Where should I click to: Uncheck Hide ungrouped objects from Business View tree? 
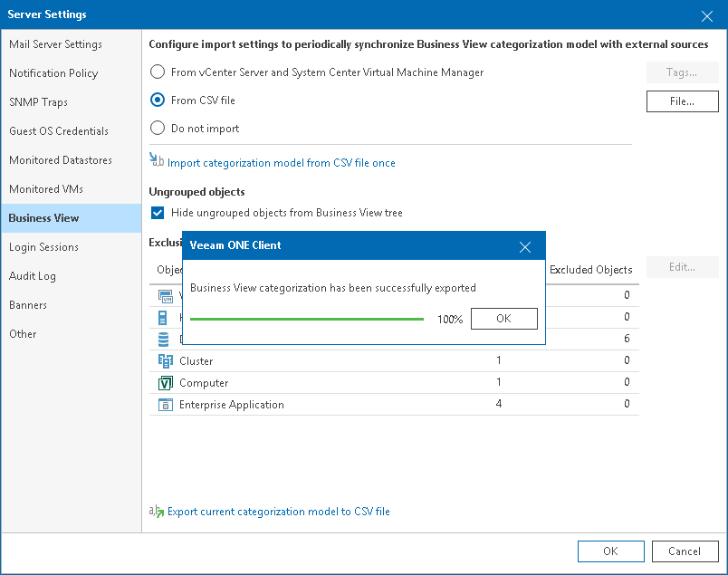(x=158, y=213)
